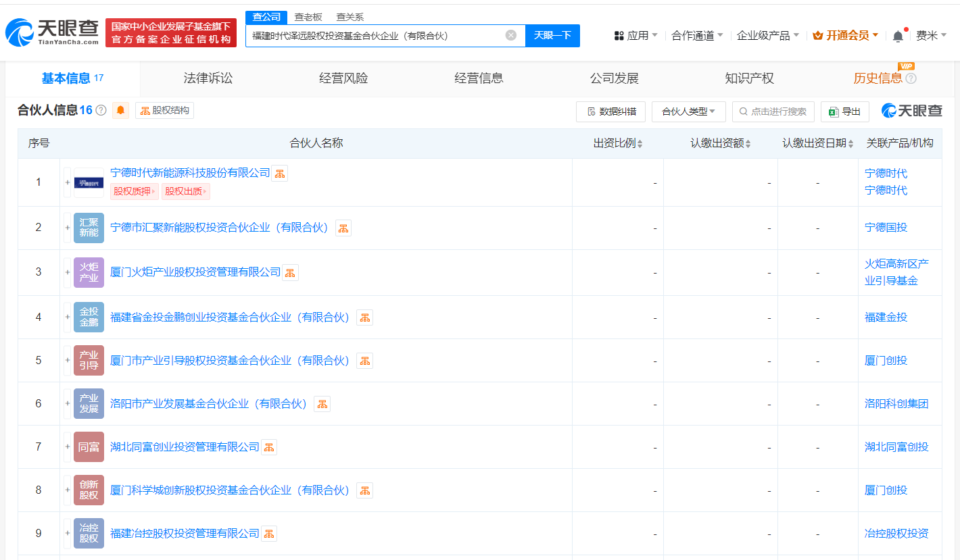Expand row 2 宁德市汇聚新能 details
Image resolution: width=960 pixels, height=560 pixels.
[x=67, y=228]
